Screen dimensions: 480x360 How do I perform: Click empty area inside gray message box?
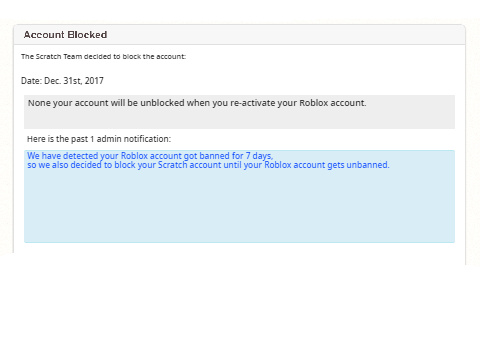coord(239,119)
